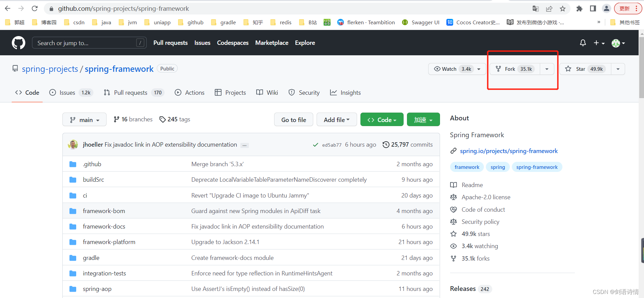Open the Pull requests header menu
The image size is (644, 298).
(x=170, y=43)
